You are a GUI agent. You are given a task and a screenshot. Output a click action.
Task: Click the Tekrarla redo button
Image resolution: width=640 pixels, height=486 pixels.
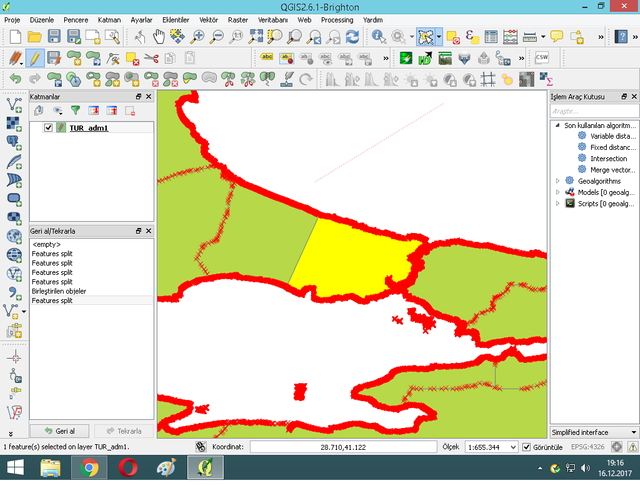click(x=124, y=431)
